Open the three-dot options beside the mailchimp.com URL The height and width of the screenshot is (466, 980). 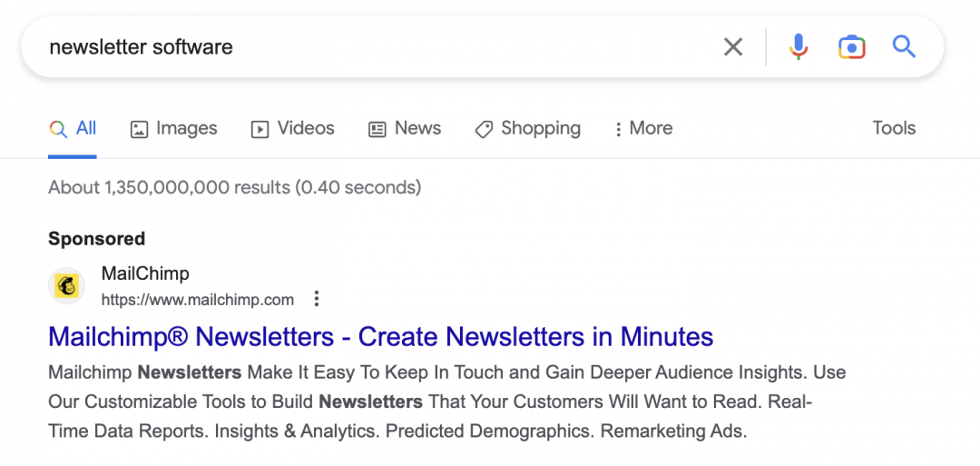[316, 299]
